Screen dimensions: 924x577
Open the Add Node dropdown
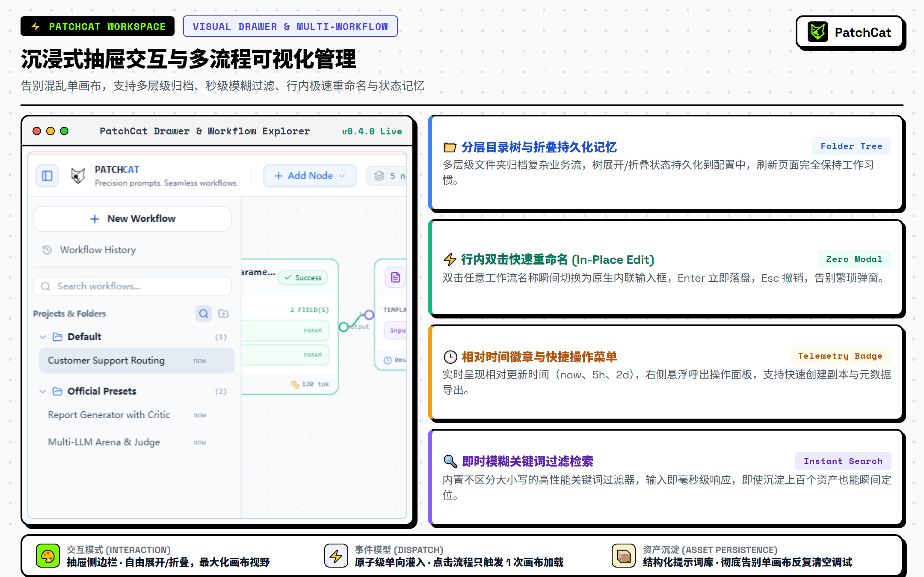[x=310, y=176]
